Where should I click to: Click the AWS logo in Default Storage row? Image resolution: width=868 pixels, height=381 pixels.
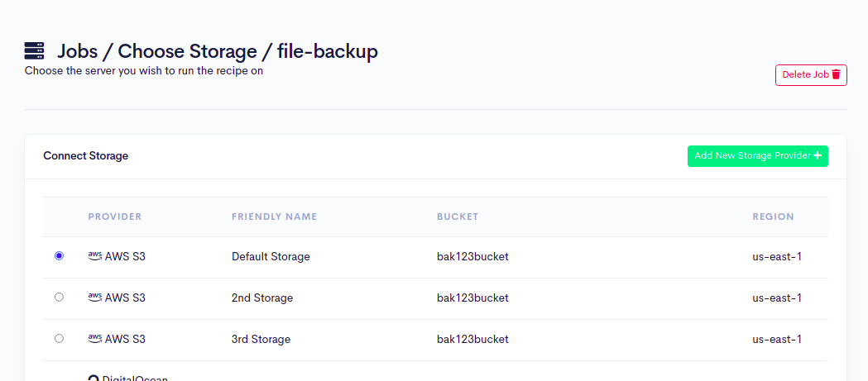pos(94,256)
